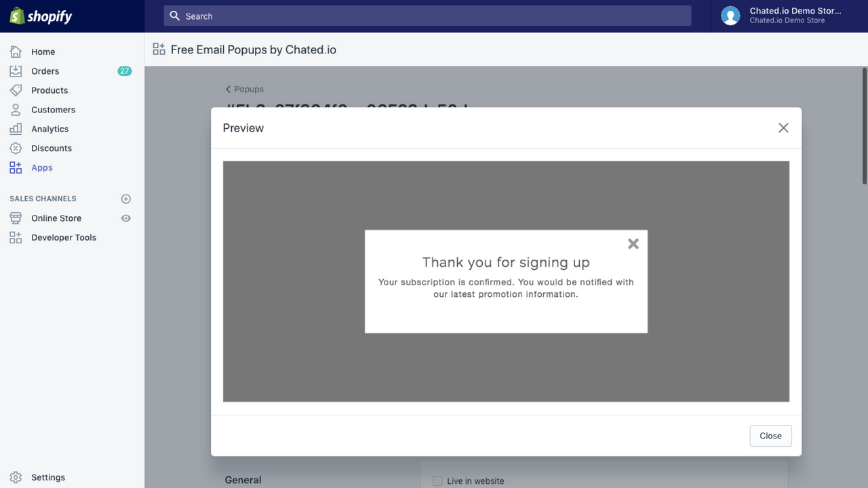The width and height of the screenshot is (868, 488).
Task: Select Online Store in sales channels
Action: [x=56, y=218]
